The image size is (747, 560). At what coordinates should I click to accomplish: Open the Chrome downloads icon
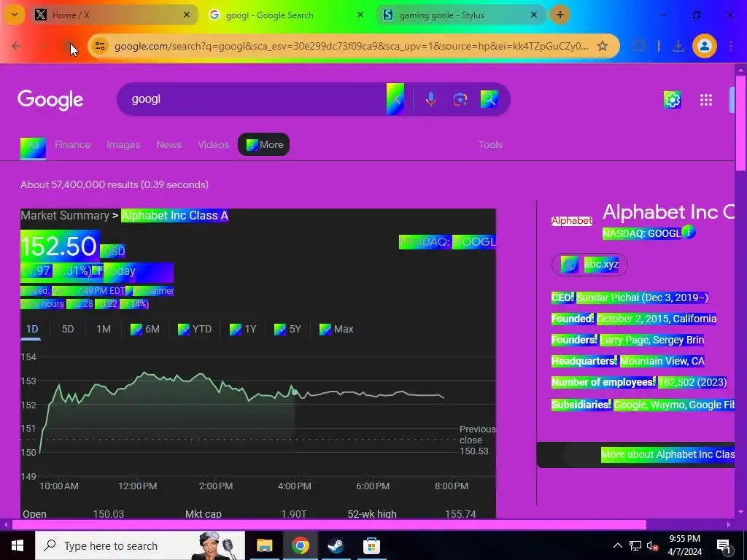click(x=678, y=46)
